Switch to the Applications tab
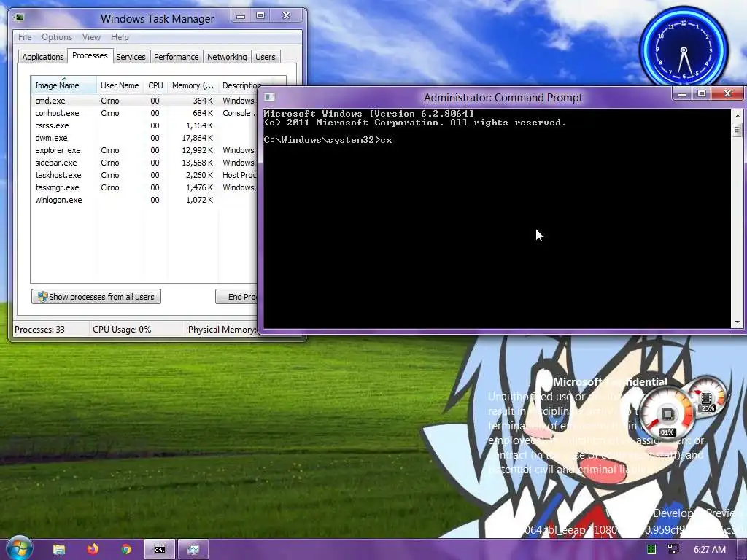 (x=43, y=57)
